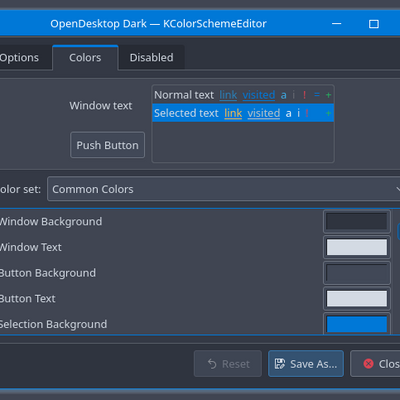
Task: Click the Button Background color swatch
Action: tap(357, 273)
